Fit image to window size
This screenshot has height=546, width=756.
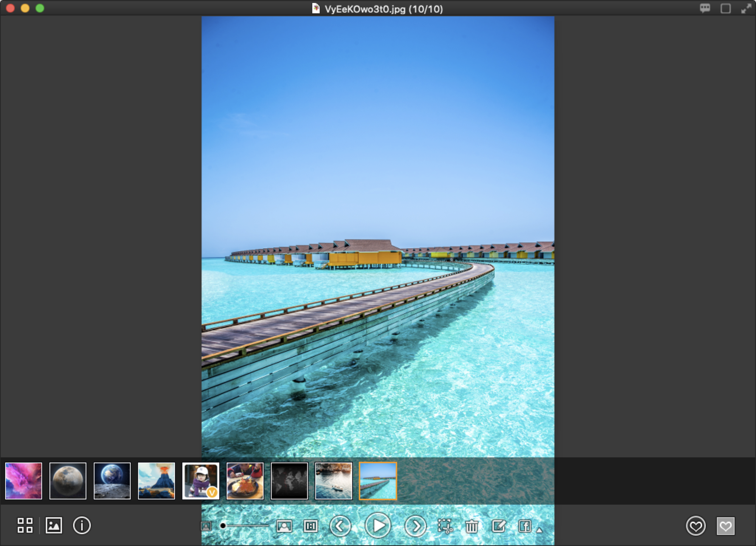pyautogui.click(x=284, y=526)
